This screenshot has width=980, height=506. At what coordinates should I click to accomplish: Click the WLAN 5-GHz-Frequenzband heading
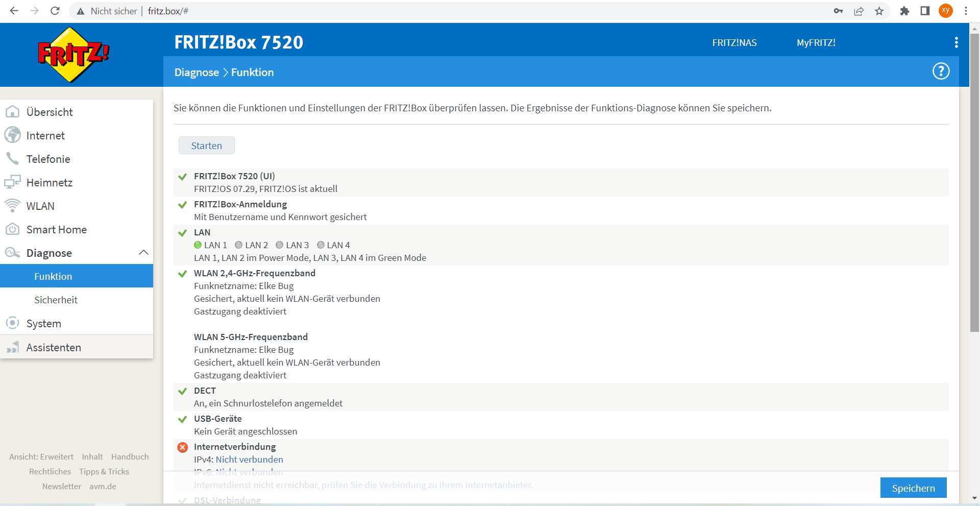coord(251,337)
